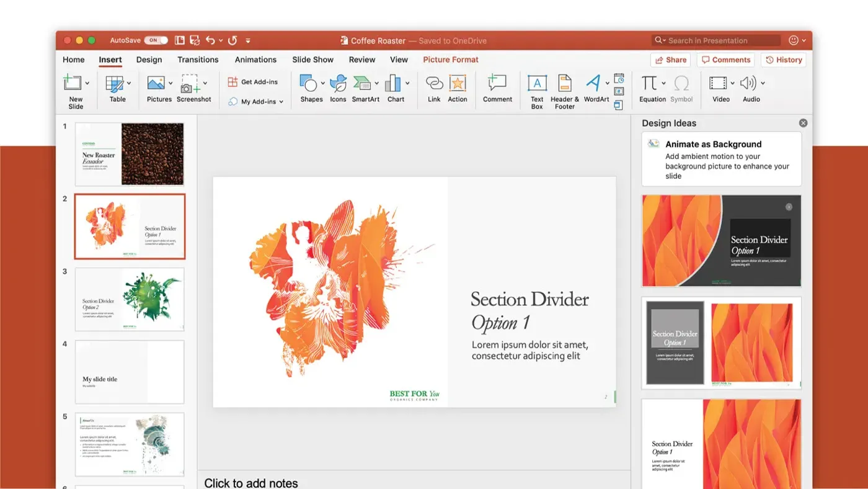Switch to the Transitions tab
Image resolution: width=868 pixels, height=489 pixels.
pos(198,60)
